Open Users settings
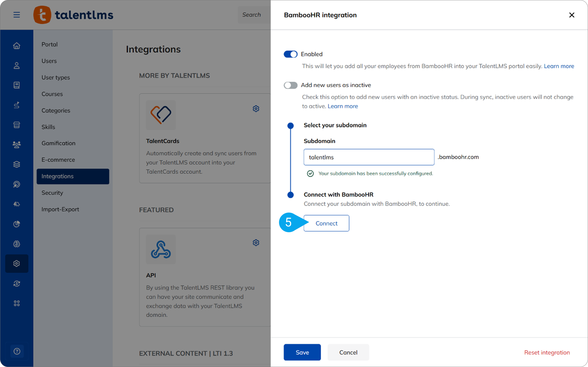The image size is (588, 367). [x=49, y=61]
